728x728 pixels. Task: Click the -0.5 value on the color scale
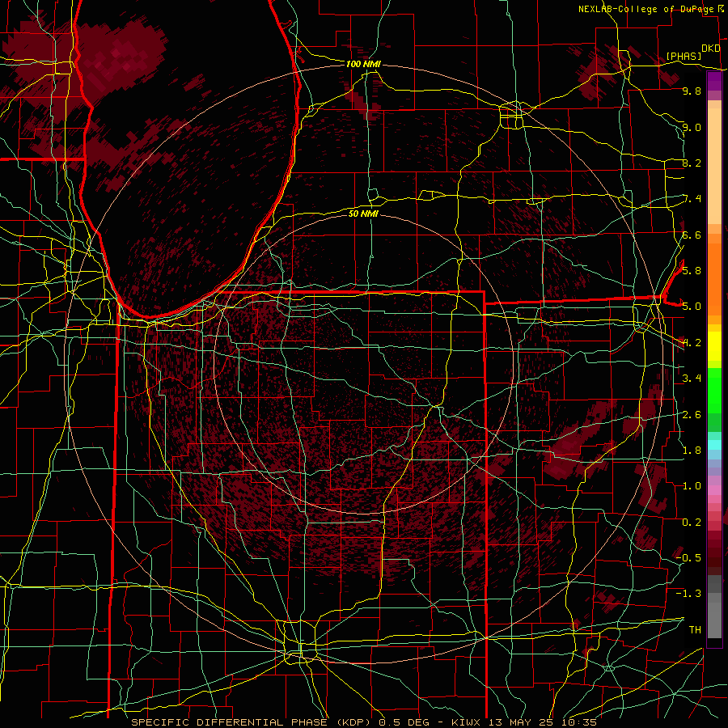(x=688, y=557)
